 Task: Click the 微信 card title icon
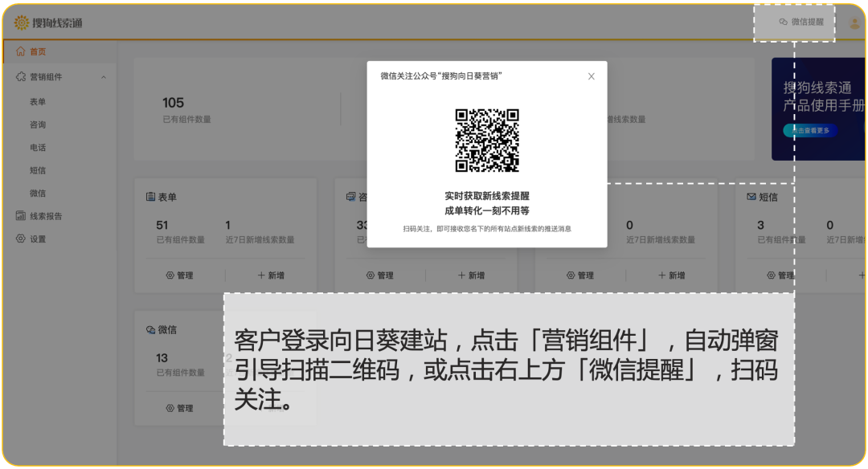click(150, 329)
